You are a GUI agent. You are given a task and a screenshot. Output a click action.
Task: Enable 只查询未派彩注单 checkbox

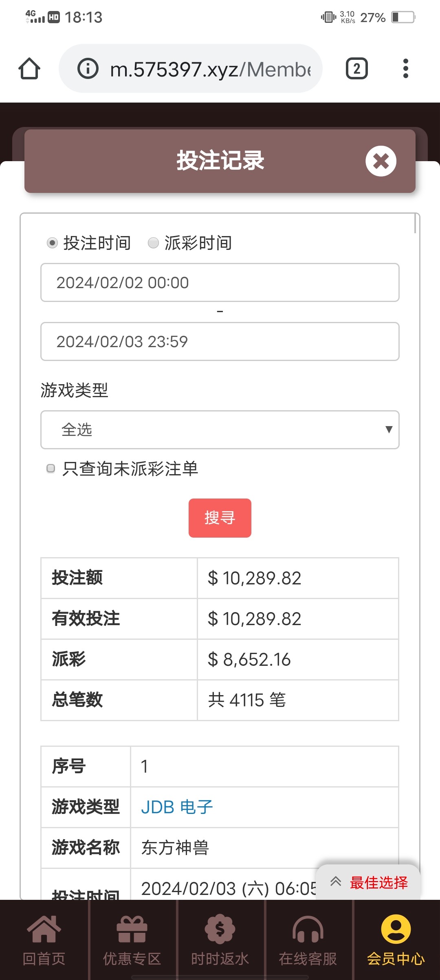click(x=51, y=468)
